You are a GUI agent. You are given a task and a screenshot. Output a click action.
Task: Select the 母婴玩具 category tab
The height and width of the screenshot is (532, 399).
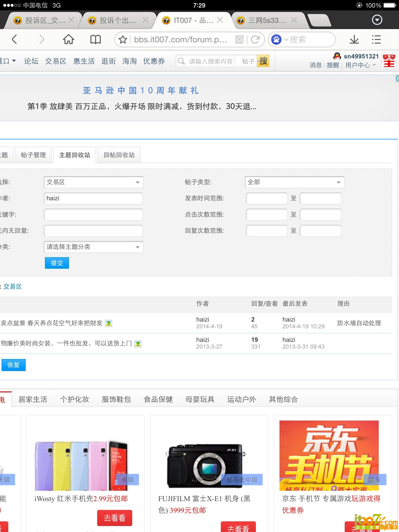click(x=200, y=399)
